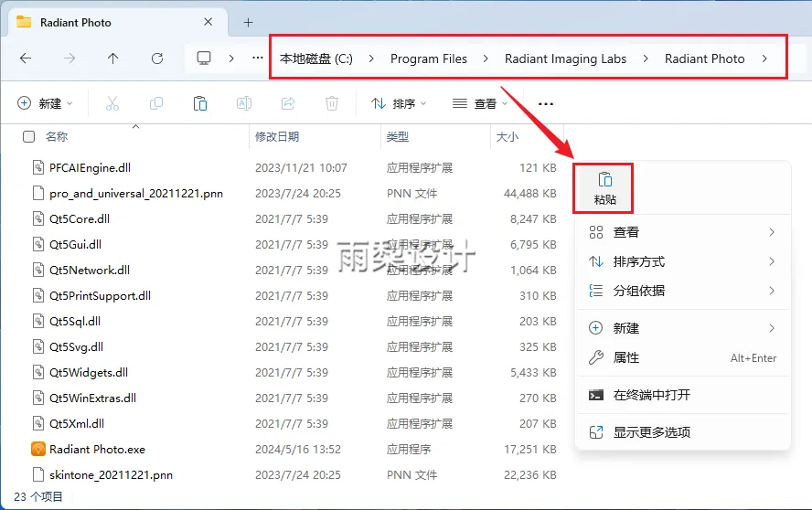812x510 pixels.
Task: Open a new tab with plus
Action: tap(248, 22)
